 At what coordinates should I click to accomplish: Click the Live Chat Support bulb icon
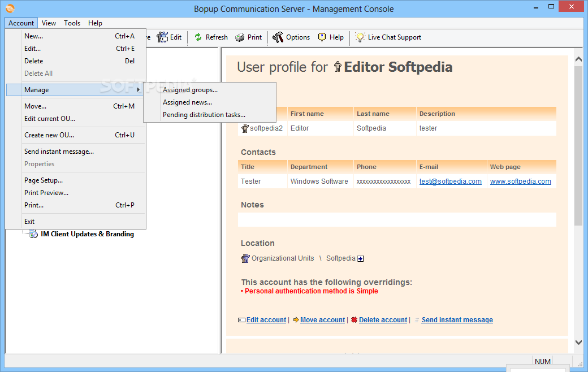tap(360, 37)
